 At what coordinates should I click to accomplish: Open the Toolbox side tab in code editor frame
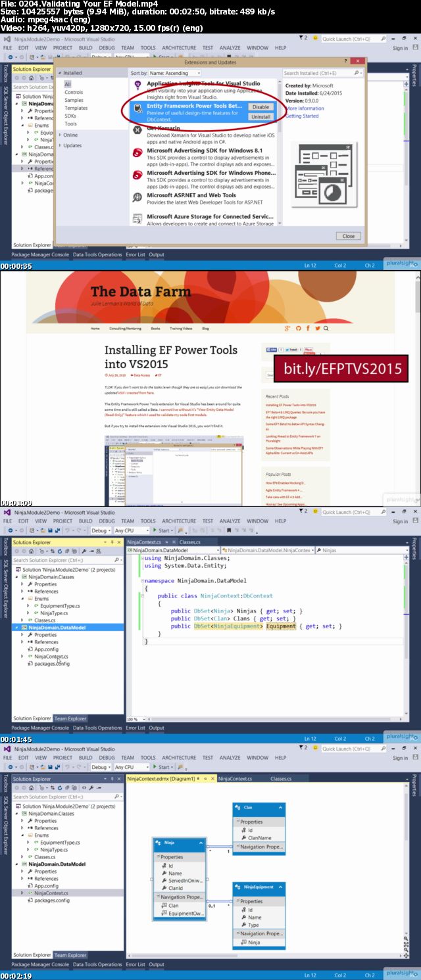[x=5, y=548]
